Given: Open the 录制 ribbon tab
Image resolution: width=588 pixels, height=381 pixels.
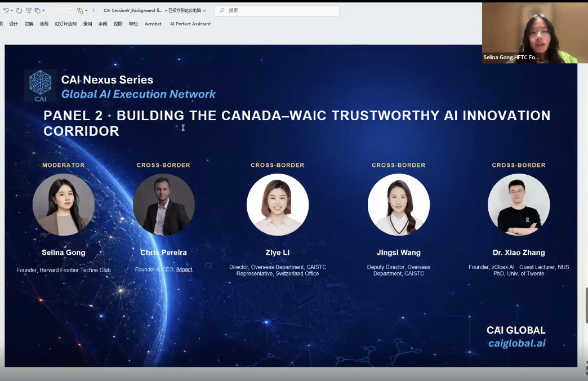Looking at the screenshot, I should (87, 24).
